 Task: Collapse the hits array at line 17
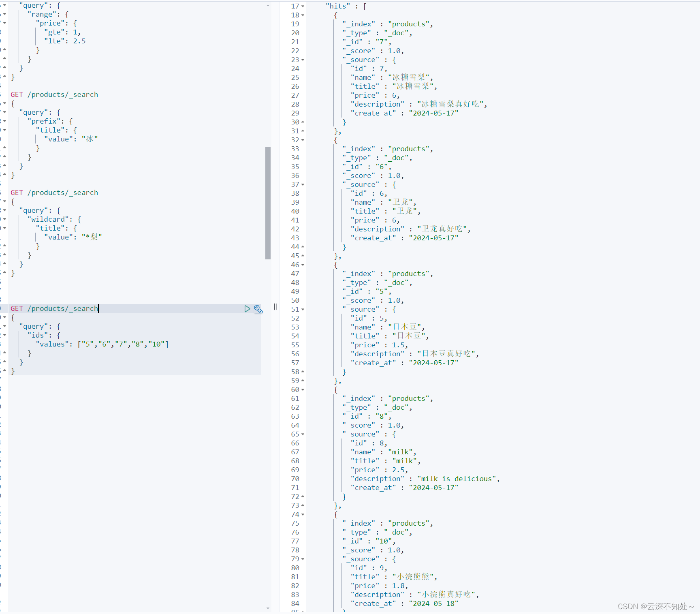click(303, 6)
